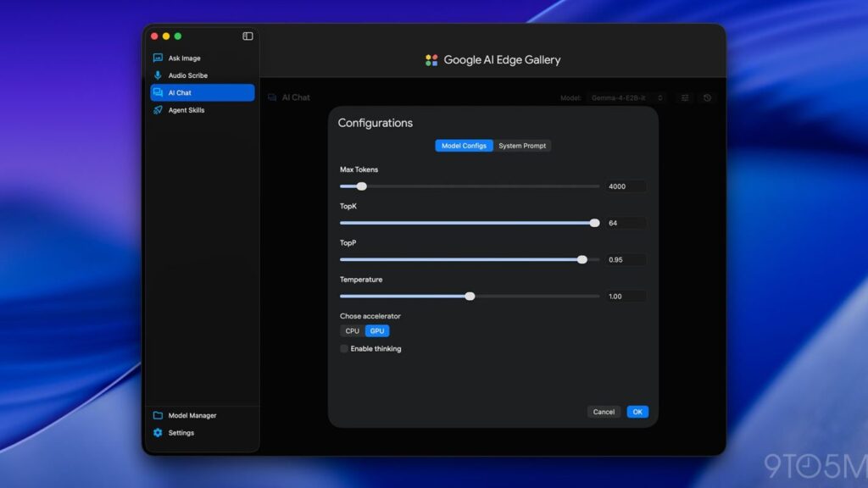Click the Max Tokens value field 4000
The height and width of the screenshot is (488, 868).
pyautogui.click(x=626, y=186)
